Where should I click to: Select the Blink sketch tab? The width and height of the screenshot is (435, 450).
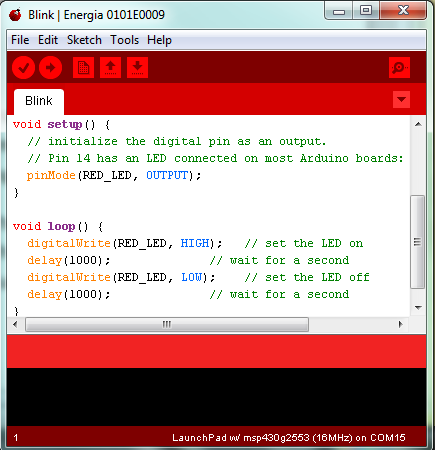pyautogui.click(x=39, y=102)
